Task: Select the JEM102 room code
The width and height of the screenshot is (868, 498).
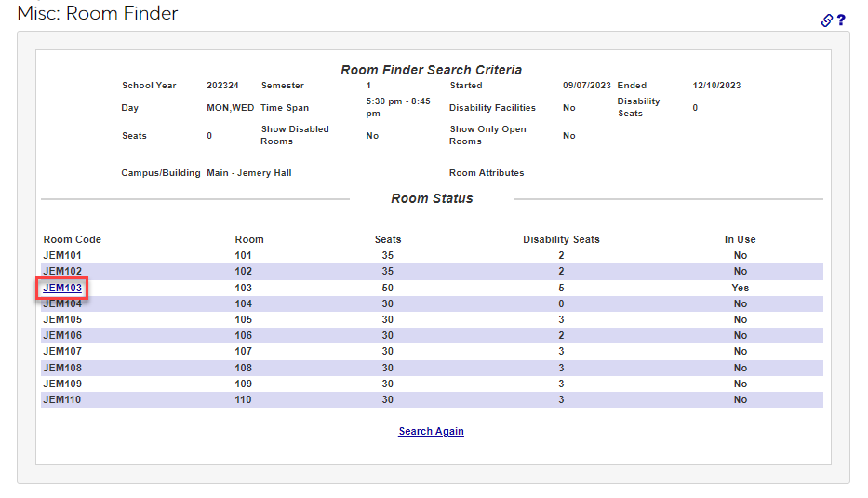Action: tap(62, 272)
